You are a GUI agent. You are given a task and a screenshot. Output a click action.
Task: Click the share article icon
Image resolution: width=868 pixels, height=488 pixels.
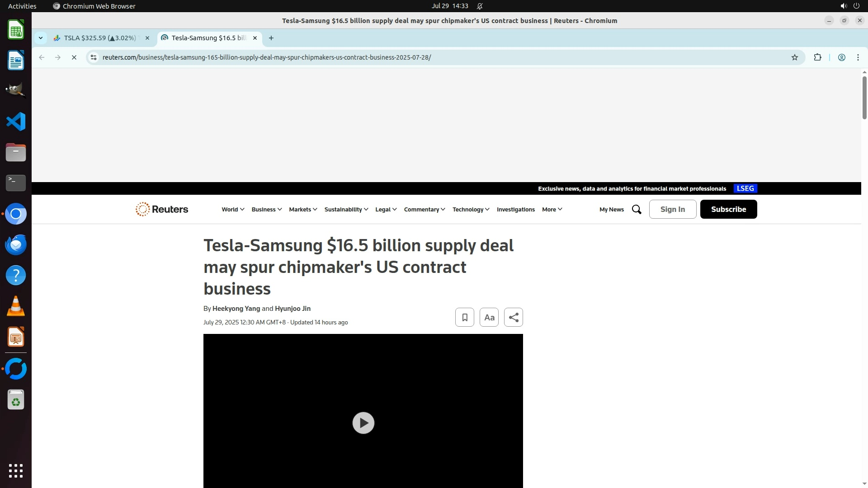(513, 317)
